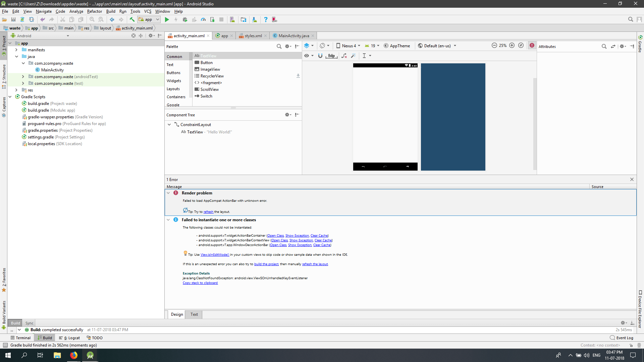Click the red render error warning icon
Viewport: 644px width, 362px height.
532,46
